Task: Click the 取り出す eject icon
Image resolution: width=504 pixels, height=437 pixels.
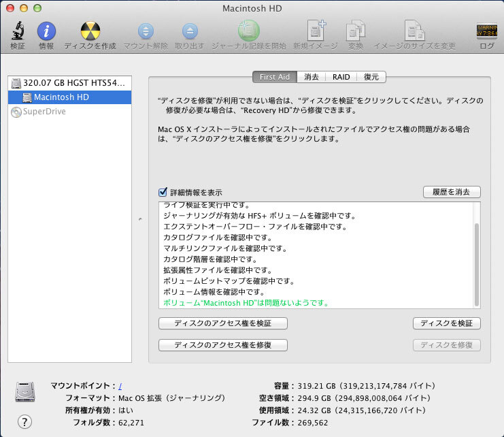Action: [190, 31]
